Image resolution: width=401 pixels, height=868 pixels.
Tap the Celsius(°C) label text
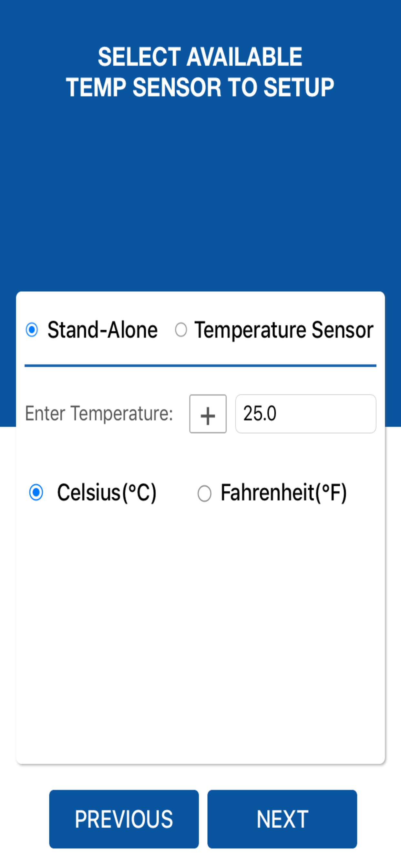(107, 493)
